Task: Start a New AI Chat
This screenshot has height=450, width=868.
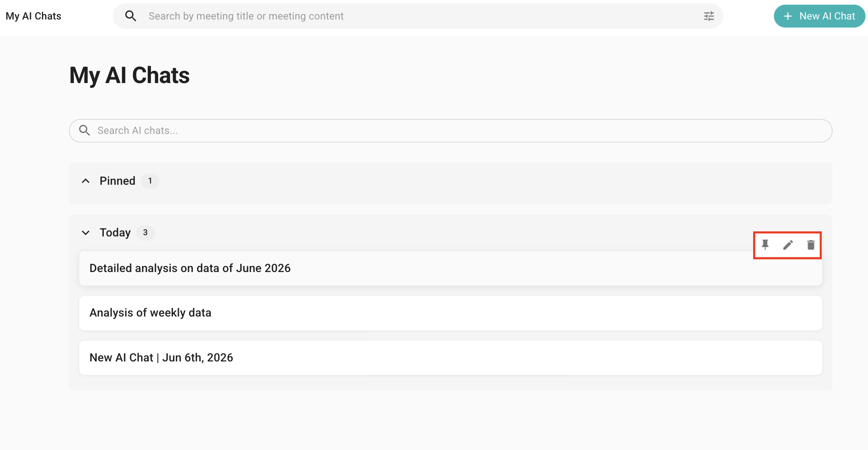Action: click(x=819, y=16)
